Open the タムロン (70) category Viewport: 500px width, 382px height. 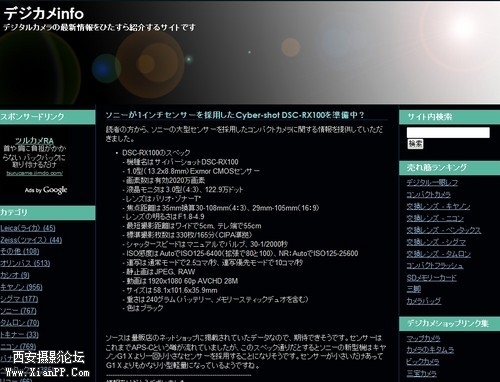point(19,323)
